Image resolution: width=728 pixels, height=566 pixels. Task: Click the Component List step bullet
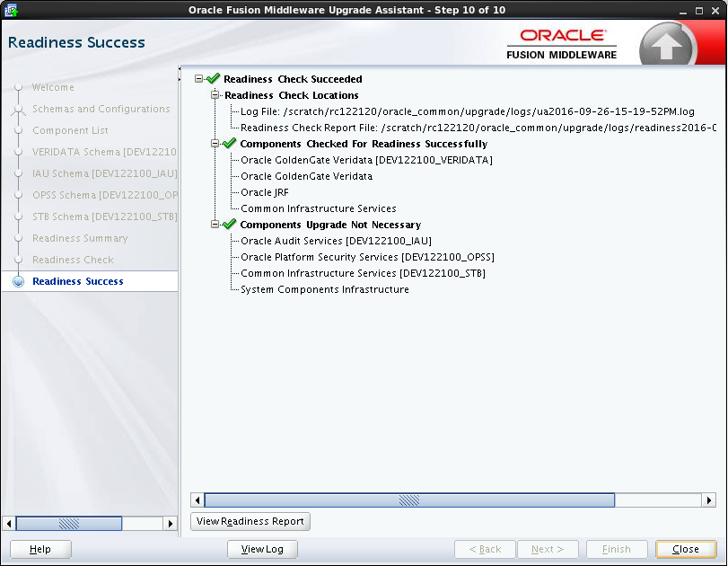18,130
